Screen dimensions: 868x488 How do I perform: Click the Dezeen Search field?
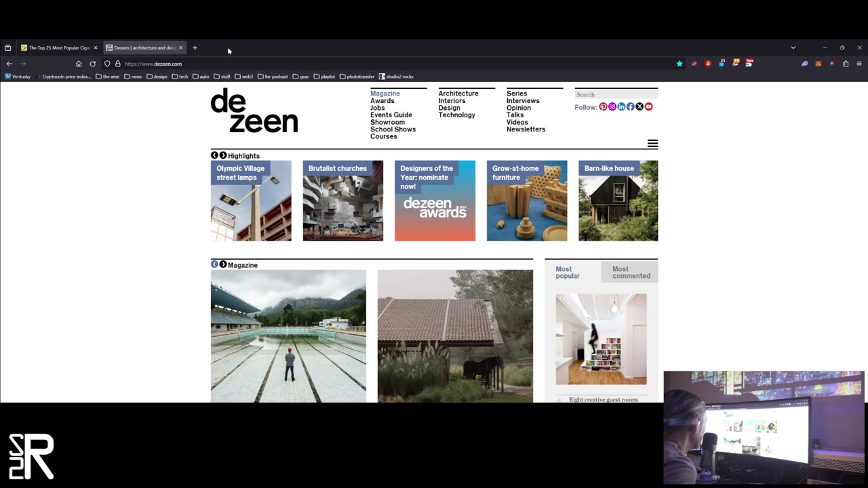(x=616, y=94)
